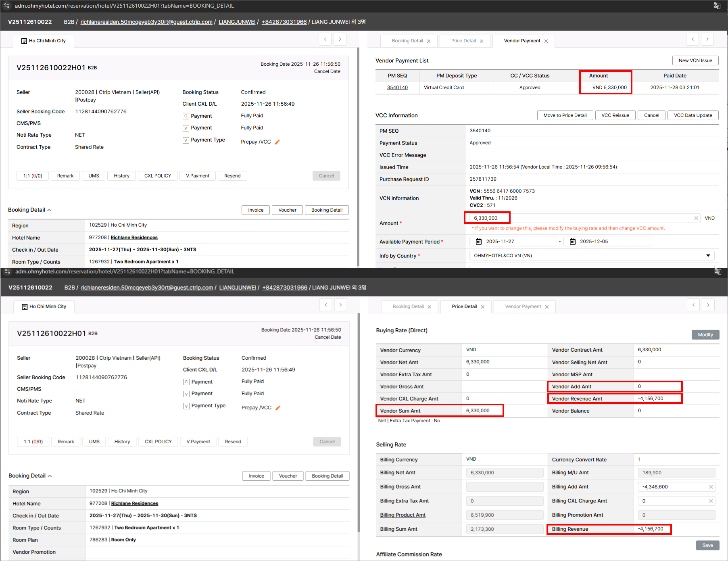Viewport: 728px width, 561px height.
Task: Clear the Billing Add Amt value
Action: click(711, 487)
